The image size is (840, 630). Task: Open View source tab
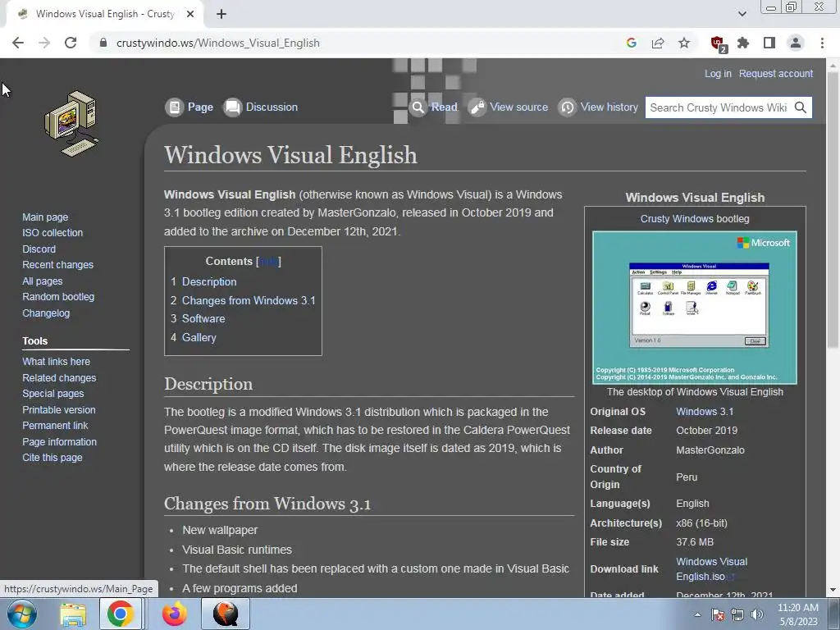click(508, 107)
